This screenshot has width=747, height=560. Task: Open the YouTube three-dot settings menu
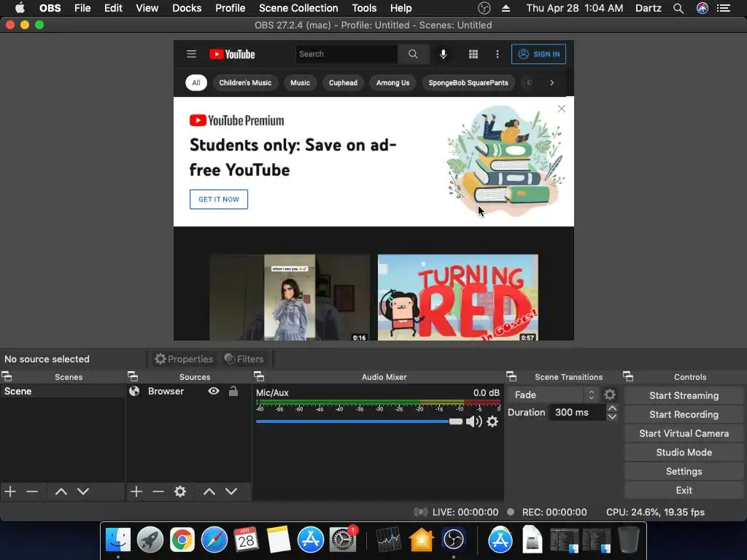click(x=498, y=54)
